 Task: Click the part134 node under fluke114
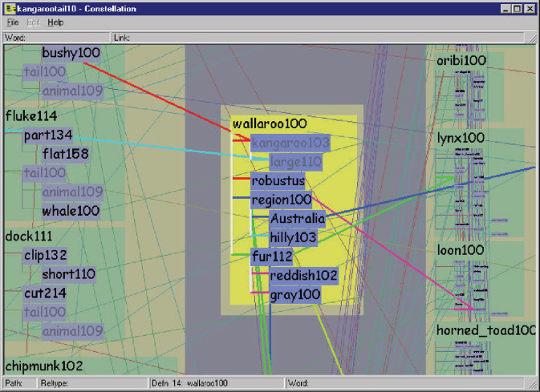click(x=47, y=135)
